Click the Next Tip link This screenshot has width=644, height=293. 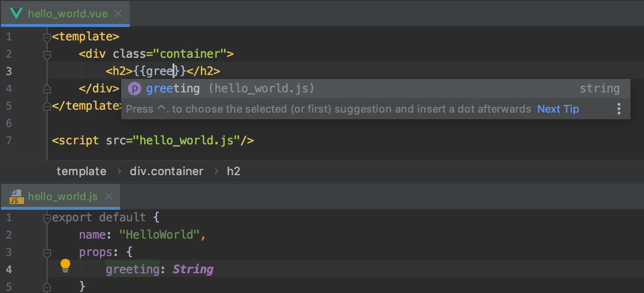click(558, 109)
